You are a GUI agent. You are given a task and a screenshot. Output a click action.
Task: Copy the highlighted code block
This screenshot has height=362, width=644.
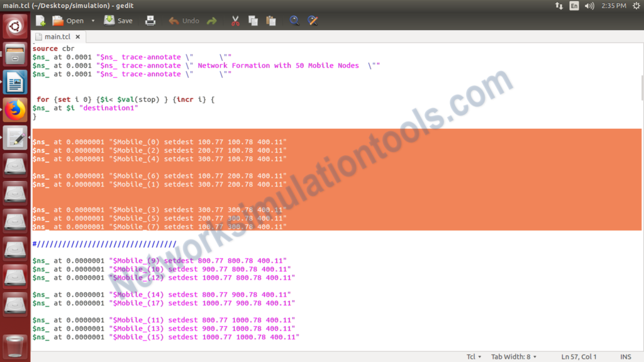click(253, 20)
